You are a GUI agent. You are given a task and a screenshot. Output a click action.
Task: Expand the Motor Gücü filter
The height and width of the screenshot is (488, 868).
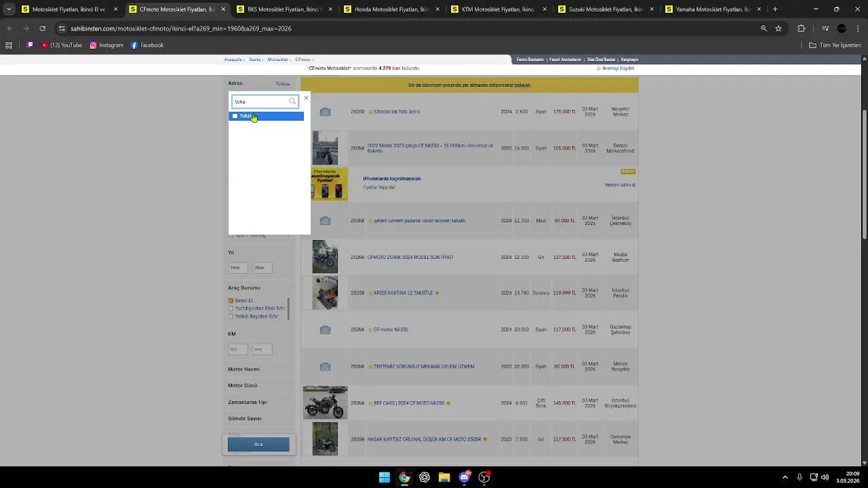pos(243,386)
